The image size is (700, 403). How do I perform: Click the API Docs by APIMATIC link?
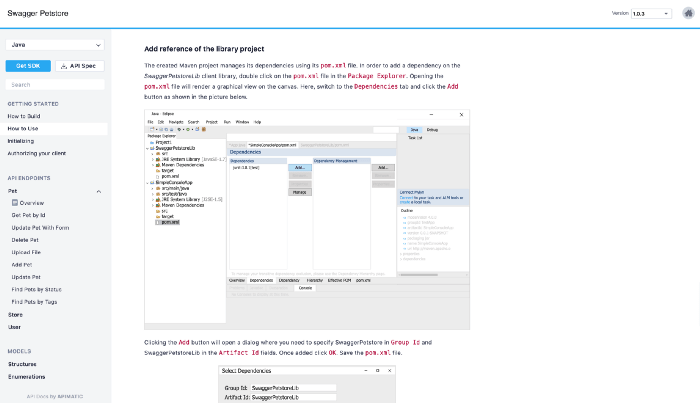(55, 396)
